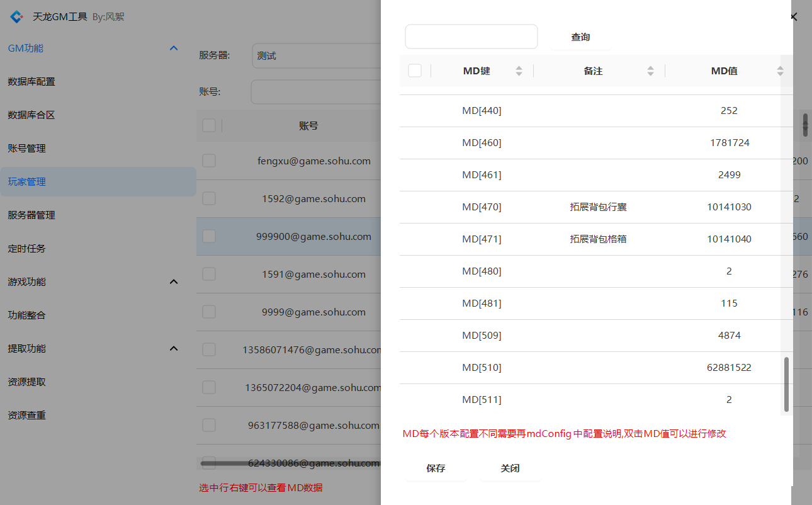Click the 保存 button
The width and height of the screenshot is (812, 505).
[436, 468]
